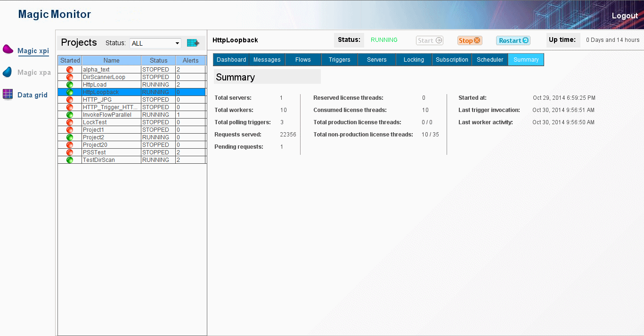Click the Magic Monitor title logo
Viewport: 644px width, 336px height.
(55, 15)
